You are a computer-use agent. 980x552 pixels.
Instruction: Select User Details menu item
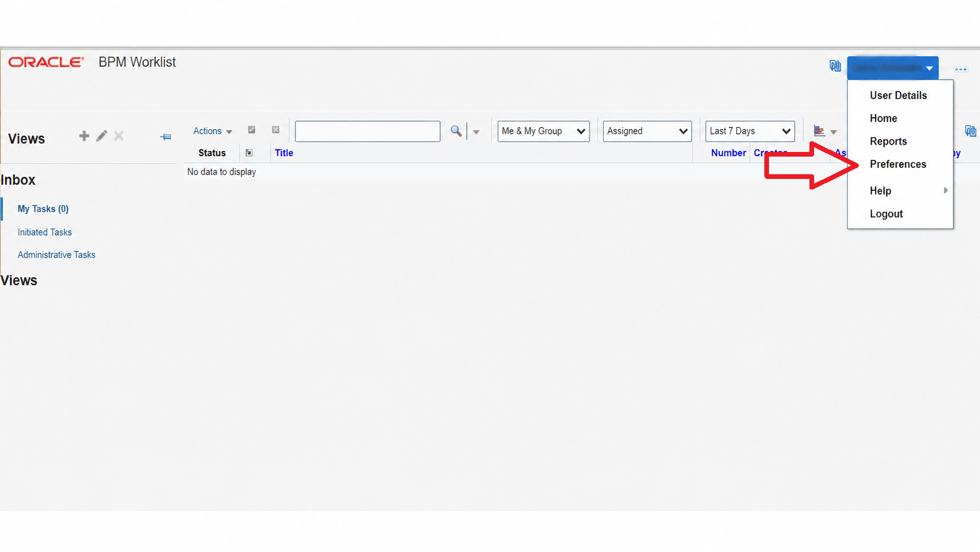point(898,96)
